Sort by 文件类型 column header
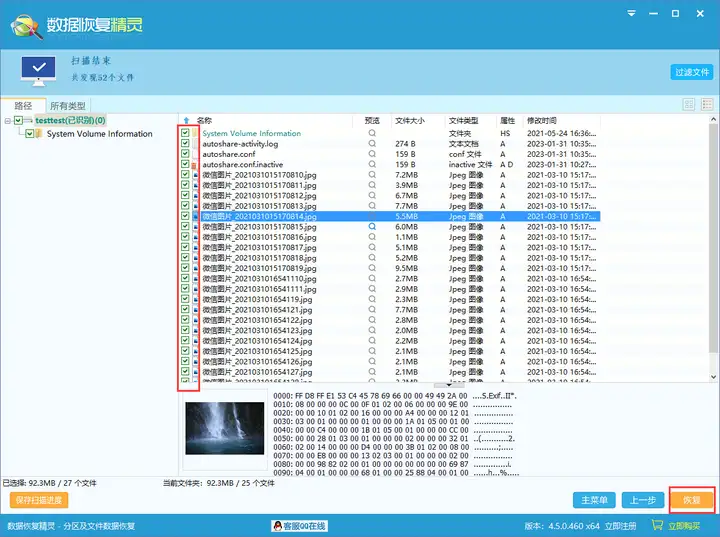Viewport: 720px width, 537px height. (x=463, y=120)
